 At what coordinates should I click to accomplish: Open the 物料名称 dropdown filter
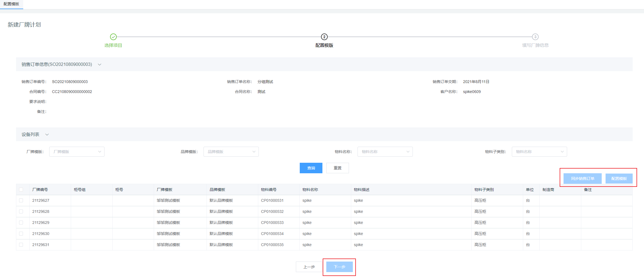(x=385, y=152)
